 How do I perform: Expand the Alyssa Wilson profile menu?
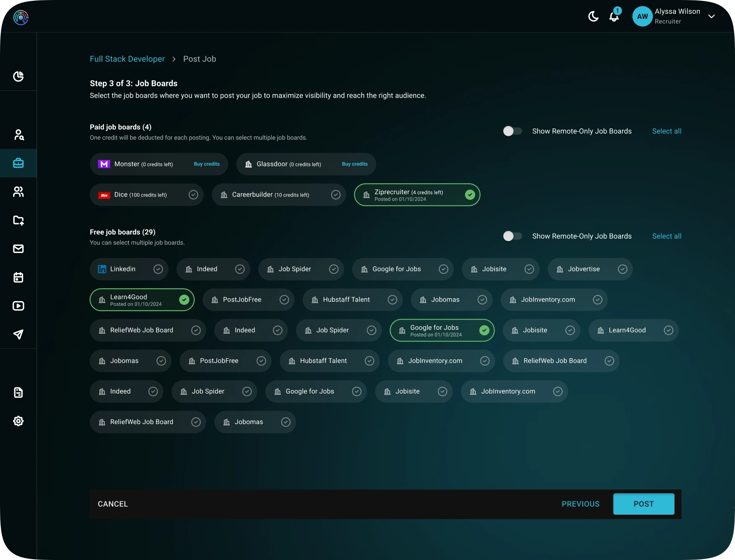712,16
